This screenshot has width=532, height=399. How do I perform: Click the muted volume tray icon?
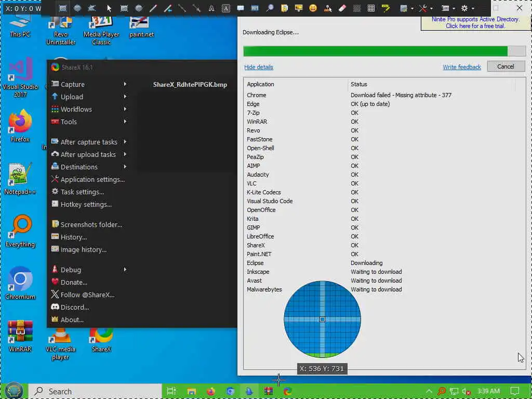click(467, 392)
